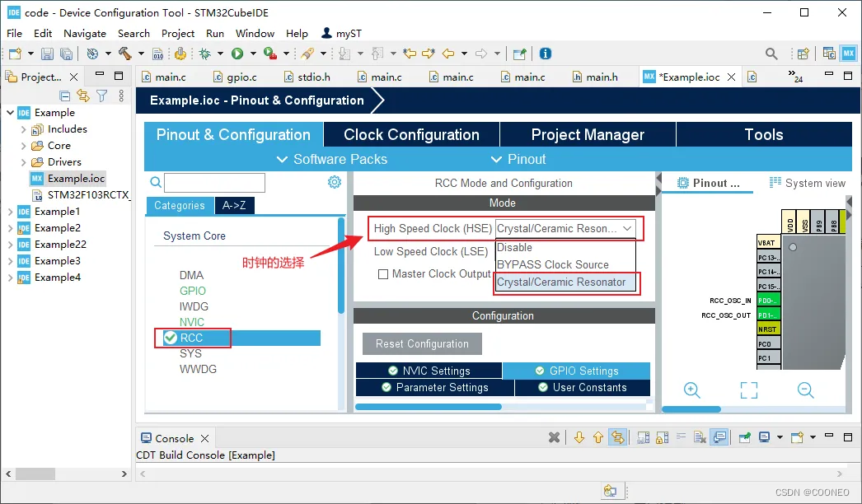The width and height of the screenshot is (862, 504).
Task: Switch to the A->Z category tab
Action: pyautogui.click(x=234, y=206)
